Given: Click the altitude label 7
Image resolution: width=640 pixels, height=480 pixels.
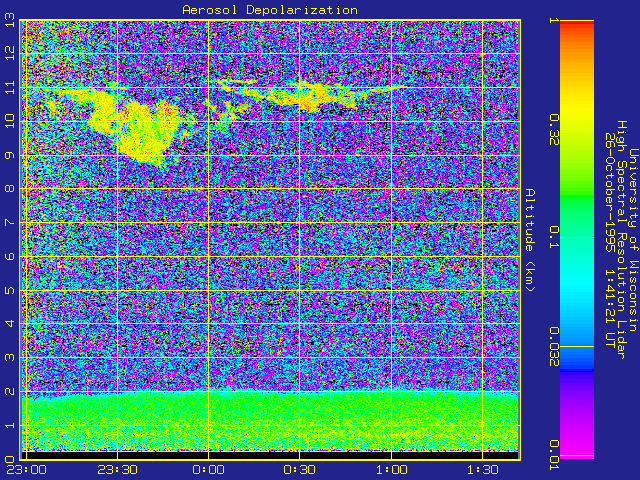Looking at the screenshot, I should pyautogui.click(x=10, y=222).
